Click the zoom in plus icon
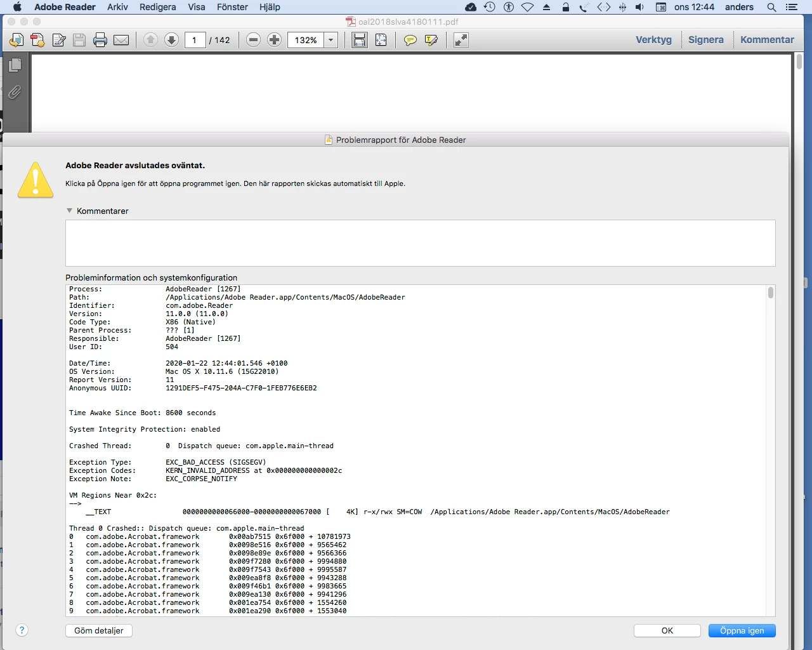 [x=274, y=40]
